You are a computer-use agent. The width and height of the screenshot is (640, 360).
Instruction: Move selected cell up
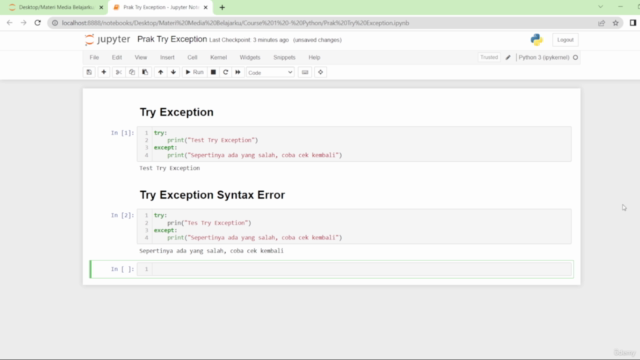pyautogui.click(x=160, y=72)
